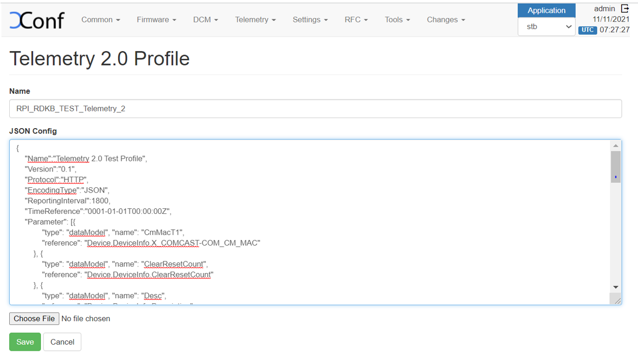Click the JSON Config scrollbar down arrow
Screen dimensions: 638x364
tap(616, 287)
